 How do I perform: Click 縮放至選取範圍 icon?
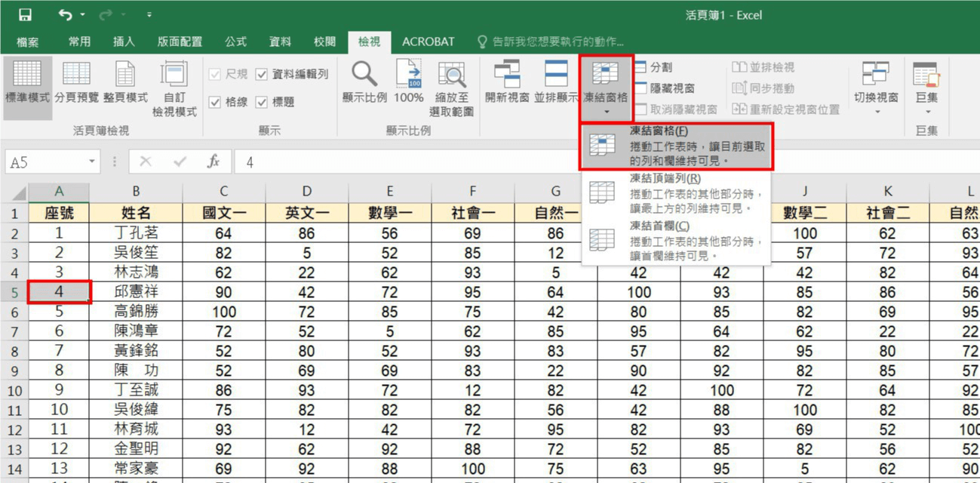tap(452, 88)
